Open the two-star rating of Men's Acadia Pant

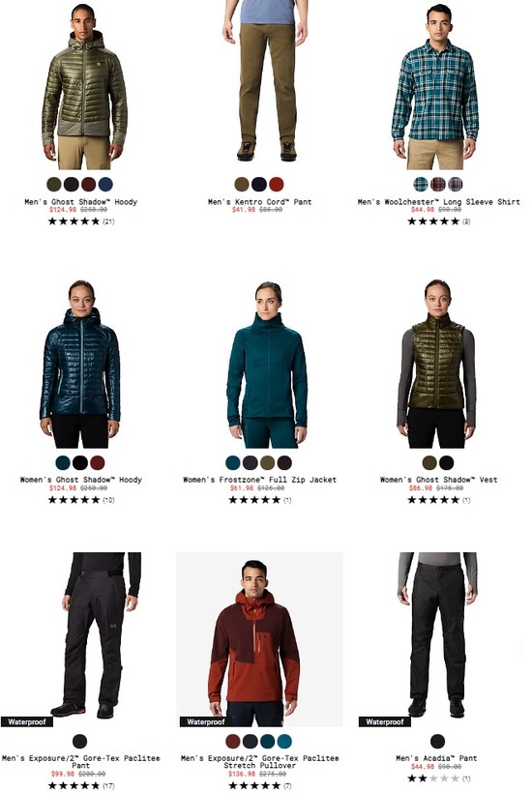[x=438, y=778]
